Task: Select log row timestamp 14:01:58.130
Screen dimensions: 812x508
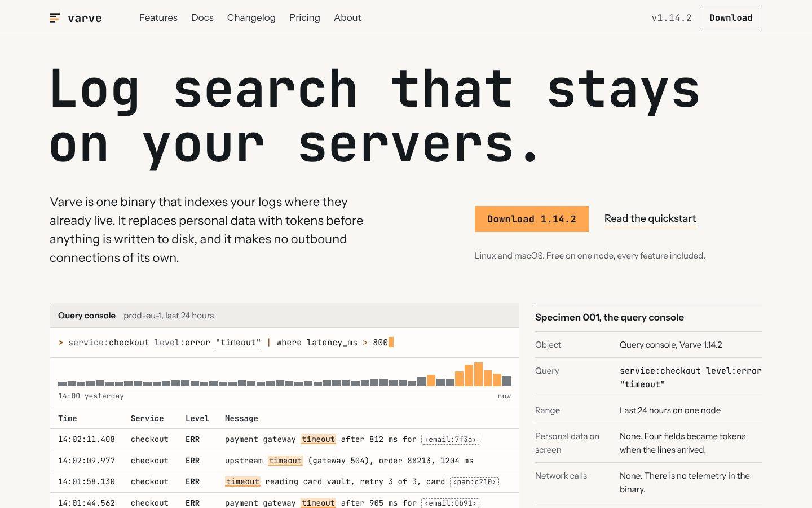Action: (x=86, y=481)
